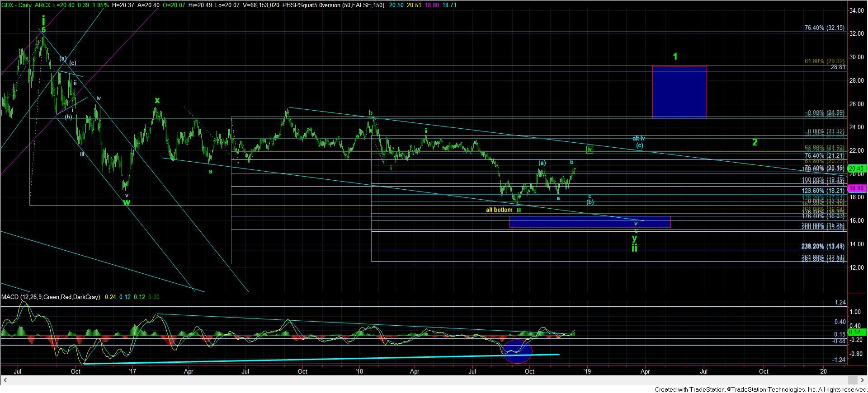The image size is (868, 393).
Task: Click the green 'x' wave label
Action: (x=157, y=100)
